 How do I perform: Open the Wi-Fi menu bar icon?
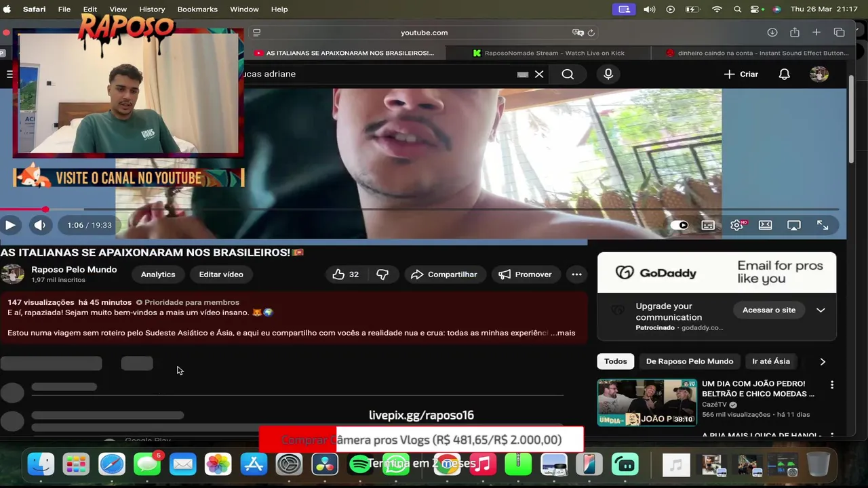pos(717,9)
